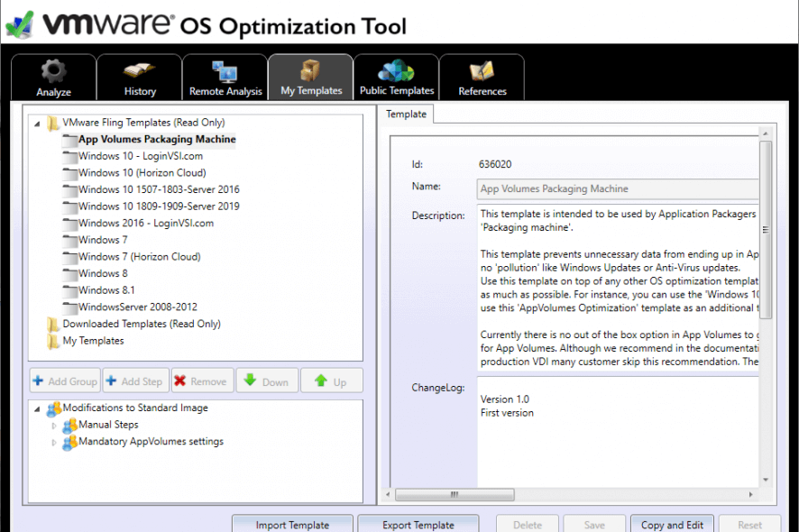This screenshot has height=532, width=799.
Task: Click the Copy and Edit button
Action: (x=672, y=525)
